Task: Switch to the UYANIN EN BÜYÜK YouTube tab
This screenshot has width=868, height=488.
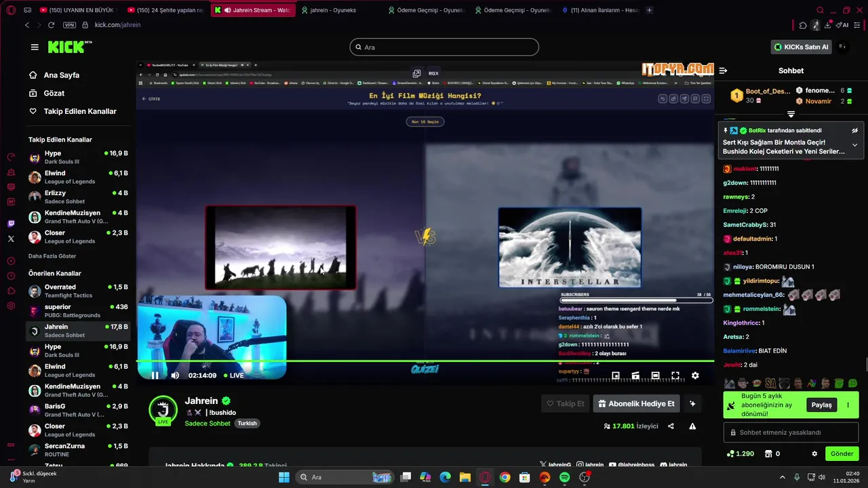Action: [x=78, y=10]
